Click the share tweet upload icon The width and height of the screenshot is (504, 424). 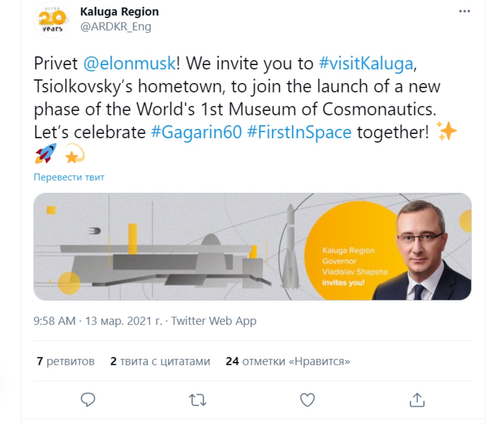click(417, 400)
